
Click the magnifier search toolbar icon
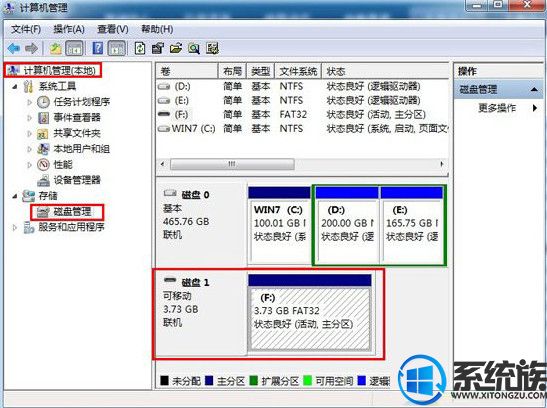pyautogui.click(x=194, y=48)
